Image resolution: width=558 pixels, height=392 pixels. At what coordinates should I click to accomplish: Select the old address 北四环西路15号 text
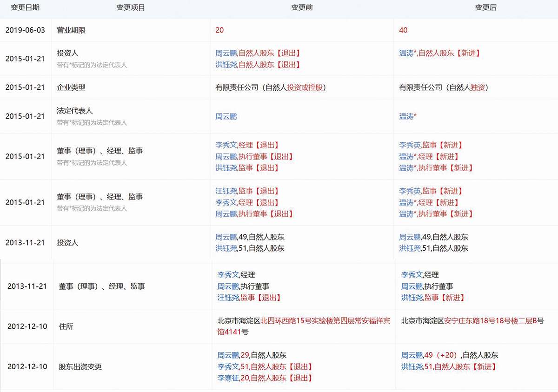point(288,321)
